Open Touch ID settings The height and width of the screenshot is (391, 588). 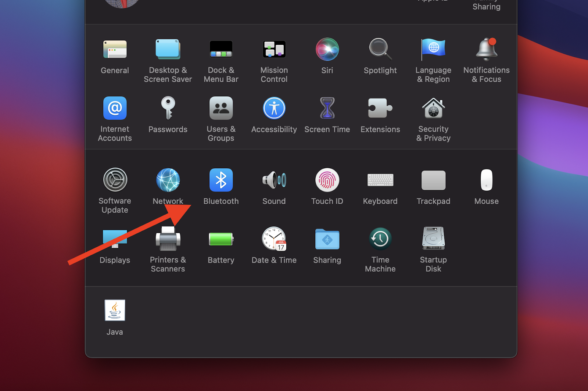[327, 180]
